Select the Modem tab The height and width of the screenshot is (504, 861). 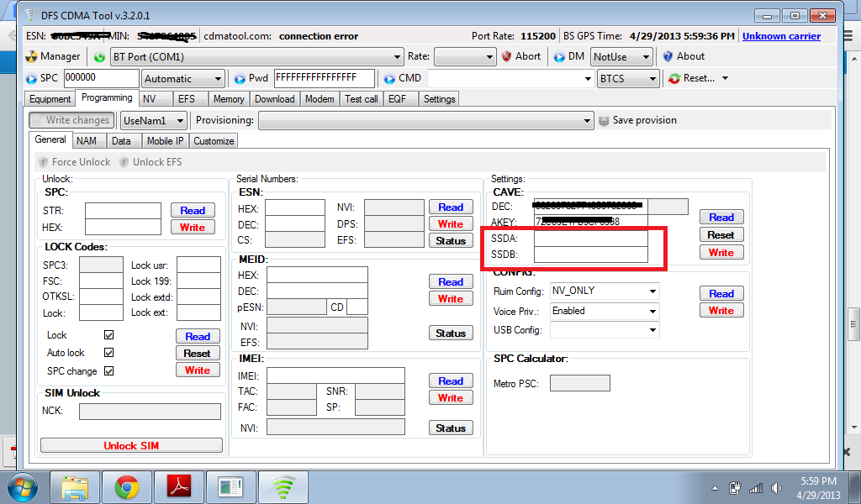(x=320, y=99)
